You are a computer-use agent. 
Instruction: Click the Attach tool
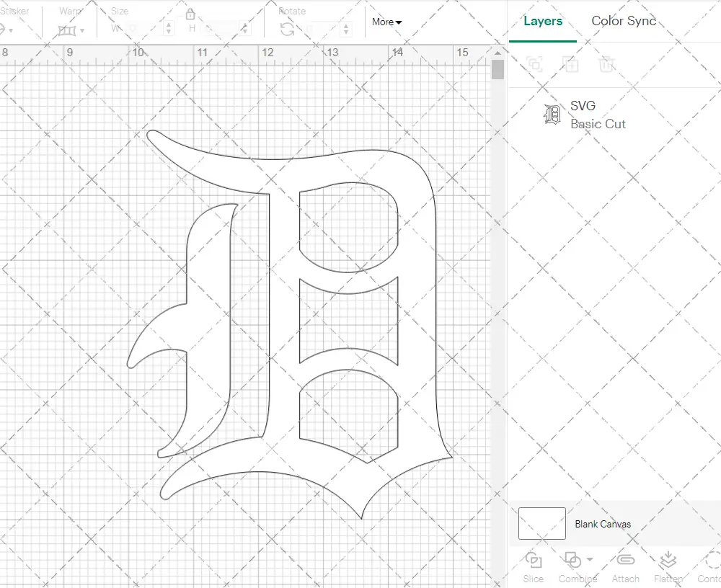click(625, 567)
